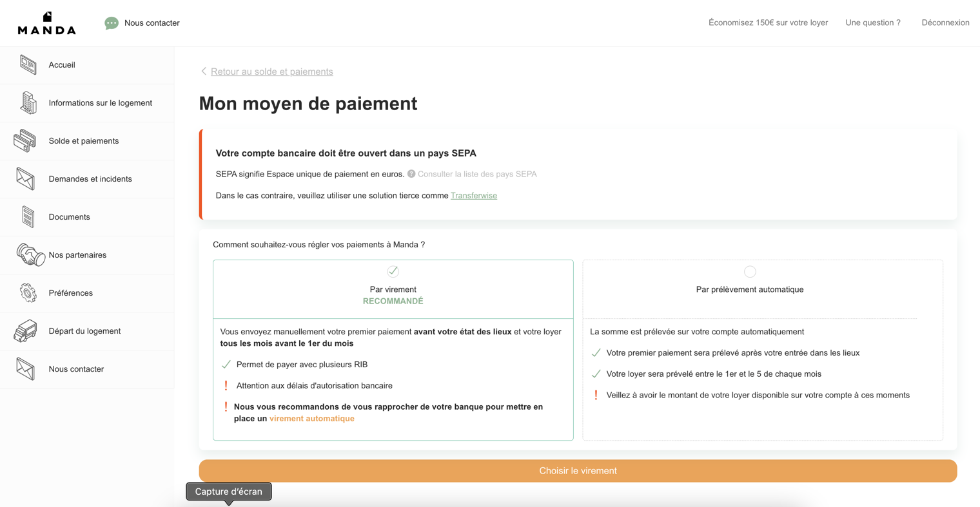980x507 pixels.
Task: Click text Votre loyer sera prévelé entre le 1er
Action: [714, 374]
